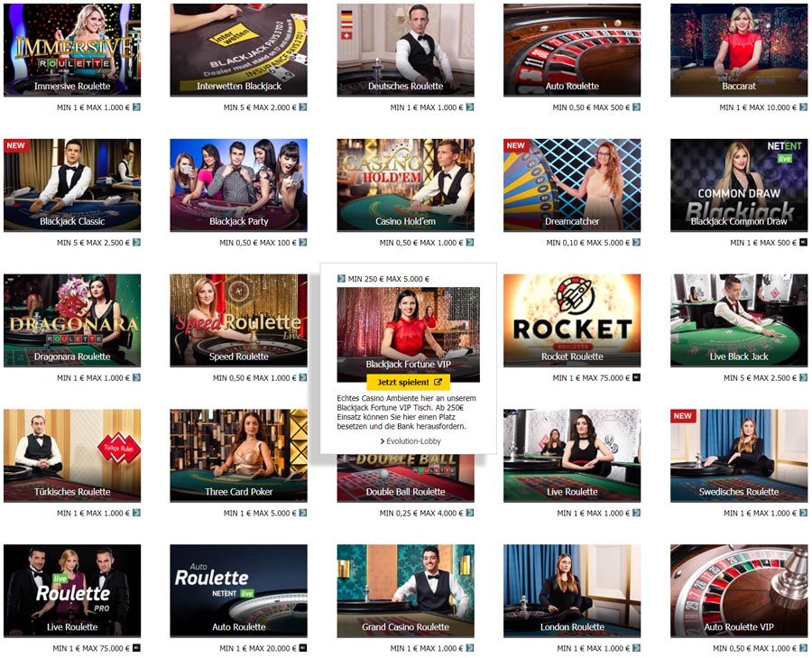Click the provider icon beside Blackjack Classic limits
The height and width of the screenshot is (658, 812).
(136, 242)
